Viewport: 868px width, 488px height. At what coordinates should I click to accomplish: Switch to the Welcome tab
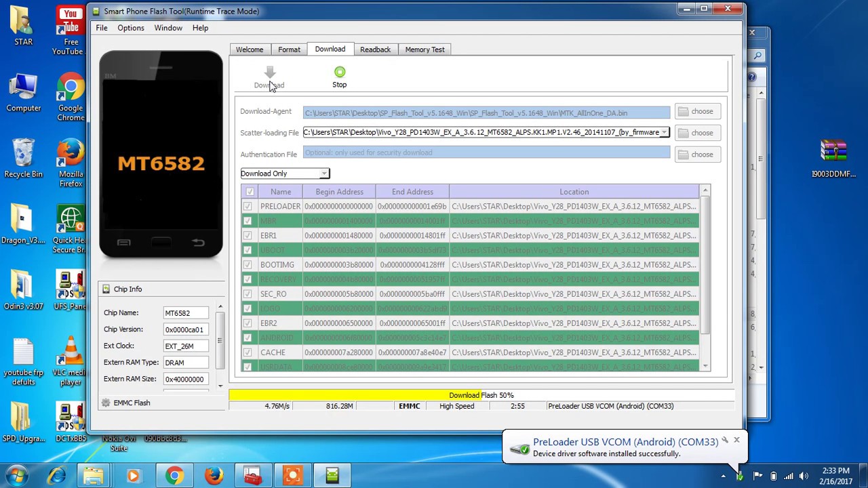[x=250, y=49]
